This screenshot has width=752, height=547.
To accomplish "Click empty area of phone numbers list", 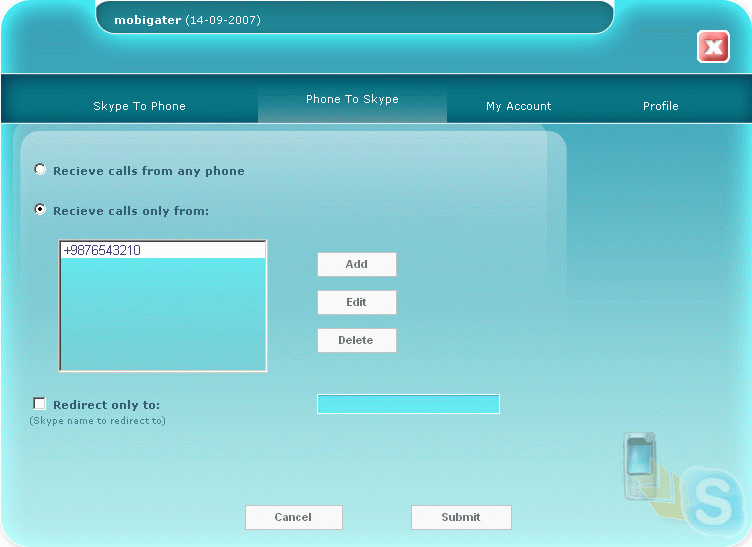I will pyautogui.click(x=163, y=320).
